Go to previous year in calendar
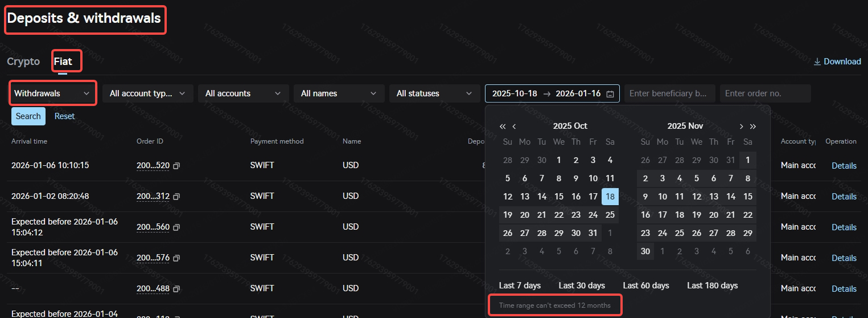Viewport: 868px width, 318px height. click(x=503, y=127)
